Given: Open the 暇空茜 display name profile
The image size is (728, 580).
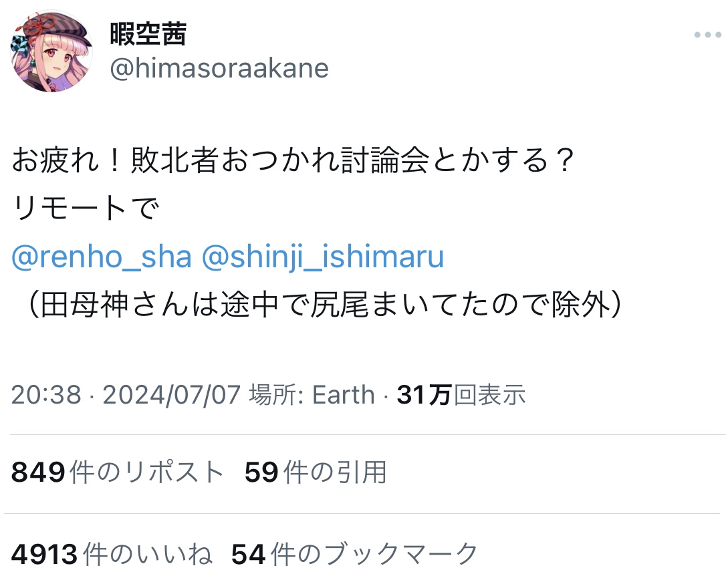Looking at the screenshot, I should click(148, 33).
